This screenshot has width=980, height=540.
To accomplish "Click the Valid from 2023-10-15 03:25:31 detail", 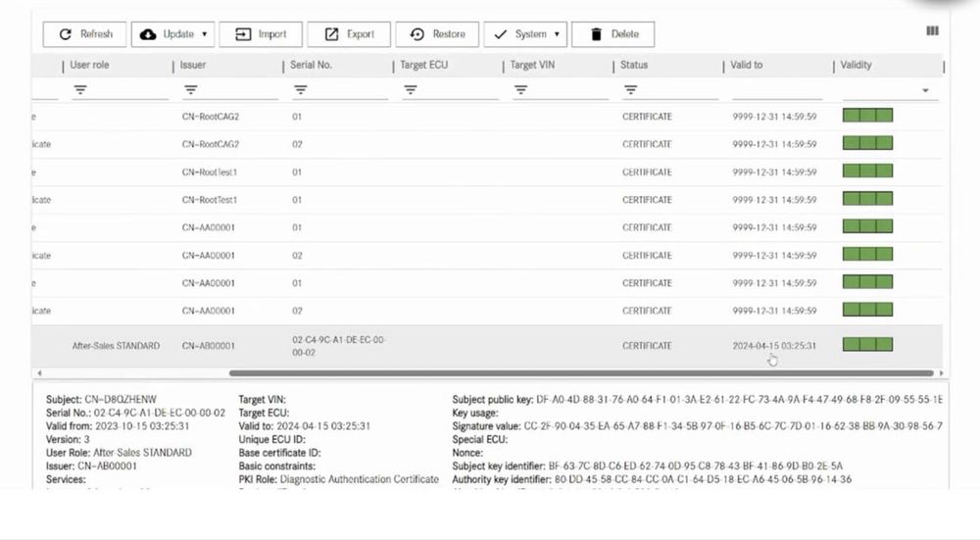I will point(118,426).
